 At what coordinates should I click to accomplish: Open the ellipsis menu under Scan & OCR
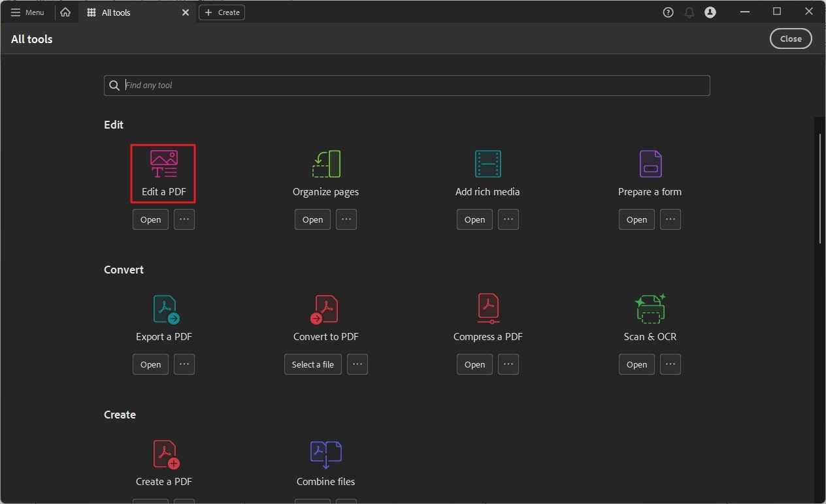[670, 364]
